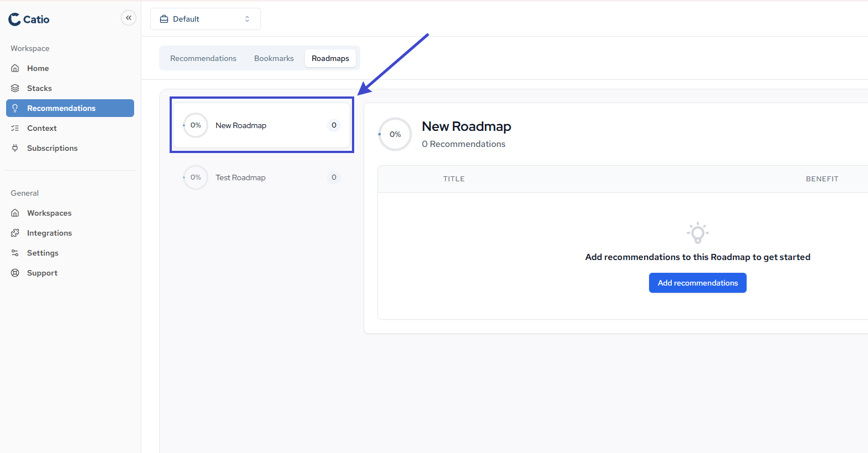Image resolution: width=868 pixels, height=453 pixels.
Task: Switch to the Bookmarks tab
Action: point(274,58)
